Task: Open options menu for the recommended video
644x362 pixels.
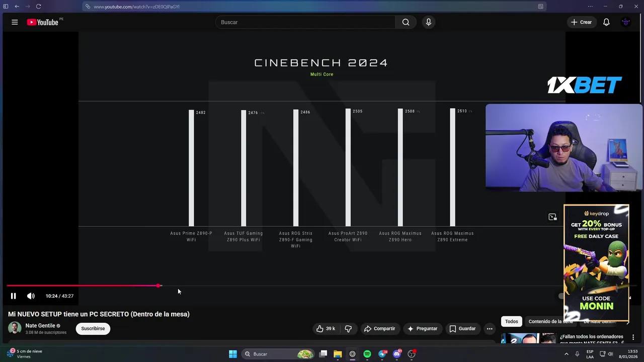Action: pyautogui.click(x=633, y=337)
